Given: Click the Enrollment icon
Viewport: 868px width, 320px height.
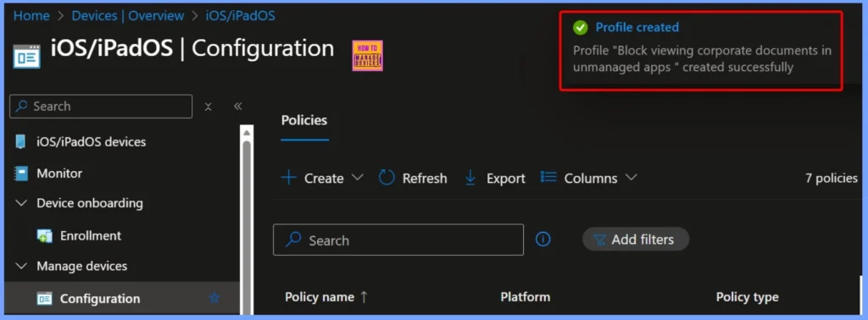Looking at the screenshot, I should pyautogui.click(x=44, y=236).
